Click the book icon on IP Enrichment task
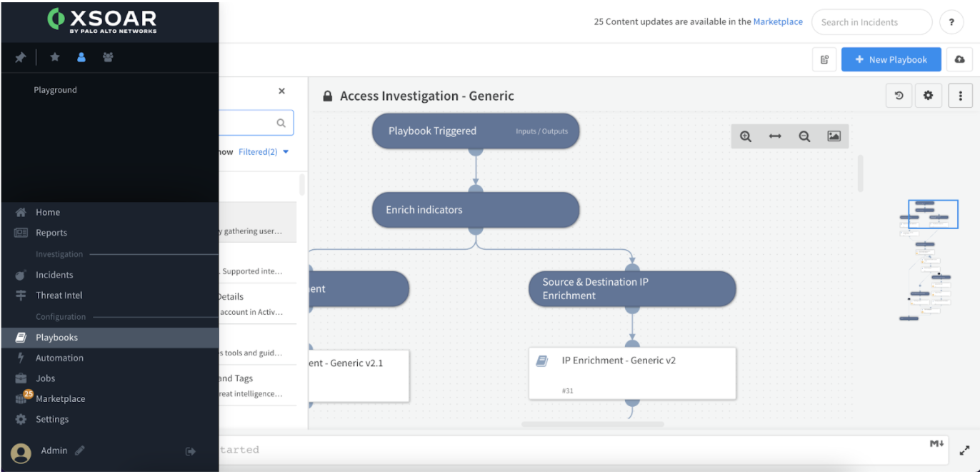980x474 pixels. pyautogui.click(x=542, y=361)
